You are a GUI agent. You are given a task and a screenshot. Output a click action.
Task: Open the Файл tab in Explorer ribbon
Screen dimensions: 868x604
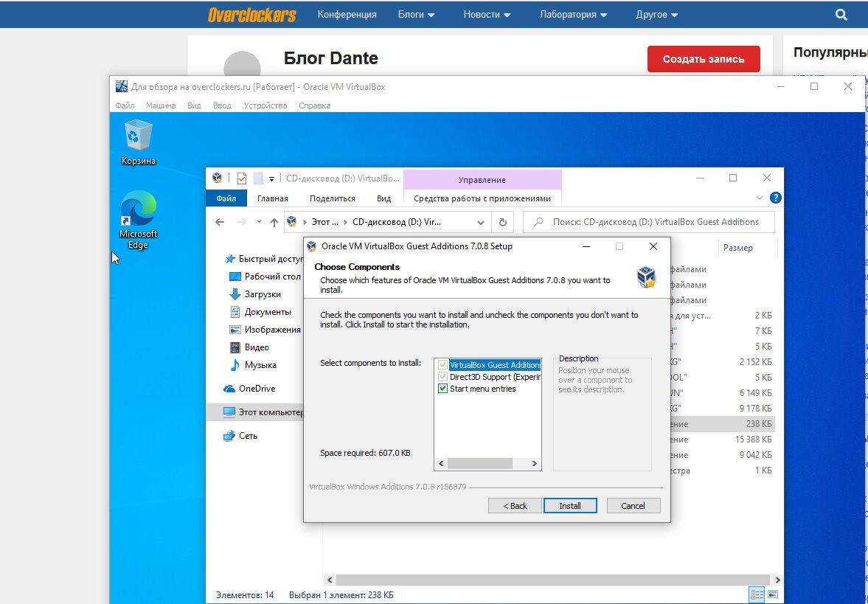click(x=226, y=198)
